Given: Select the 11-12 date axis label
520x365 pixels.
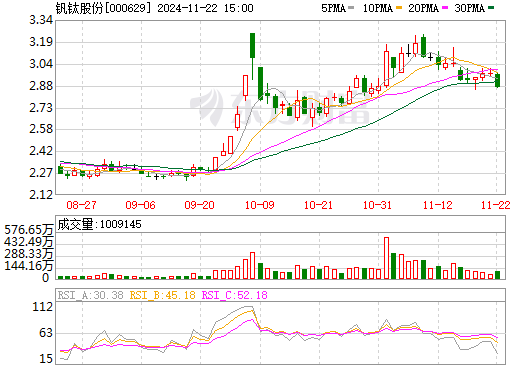Looking at the screenshot, I should coord(438,205).
